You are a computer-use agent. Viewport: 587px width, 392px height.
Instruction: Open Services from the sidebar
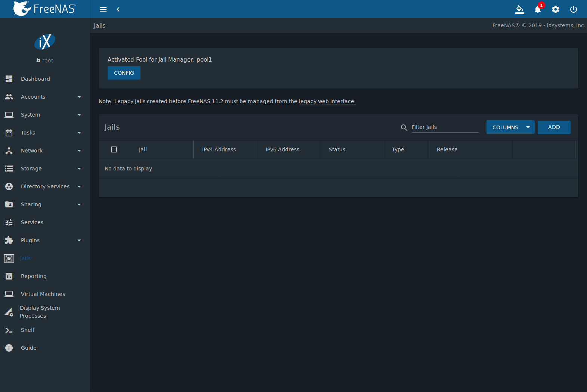point(32,222)
